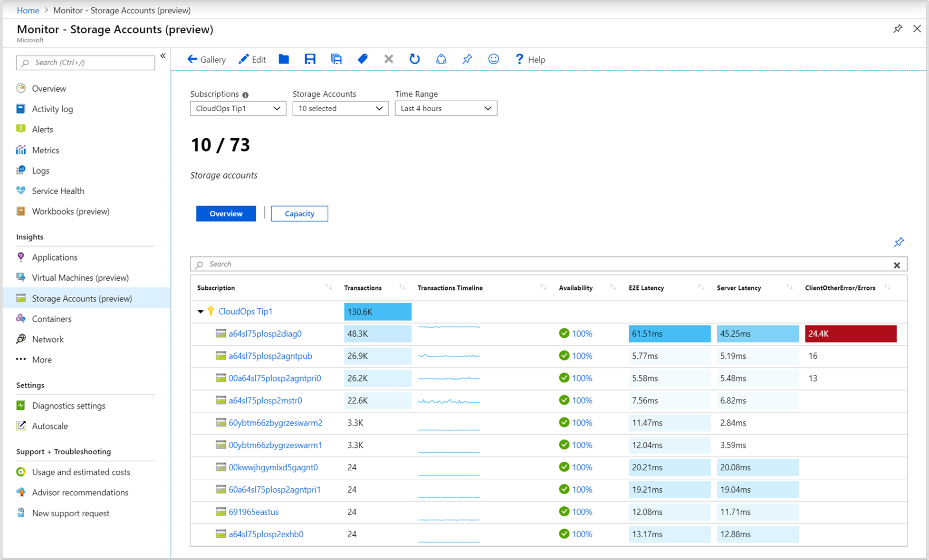The width and height of the screenshot is (929, 560).
Task: Click the Save/floppy disk icon
Action: pyautogui.click(x=310, y=59)
